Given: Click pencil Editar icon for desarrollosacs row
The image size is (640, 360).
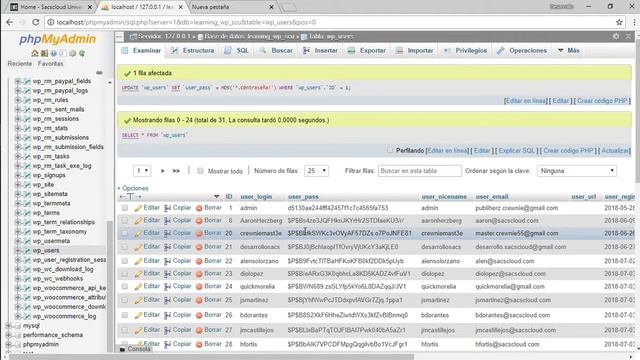Looking at the screenshot, I should (138, 247).
